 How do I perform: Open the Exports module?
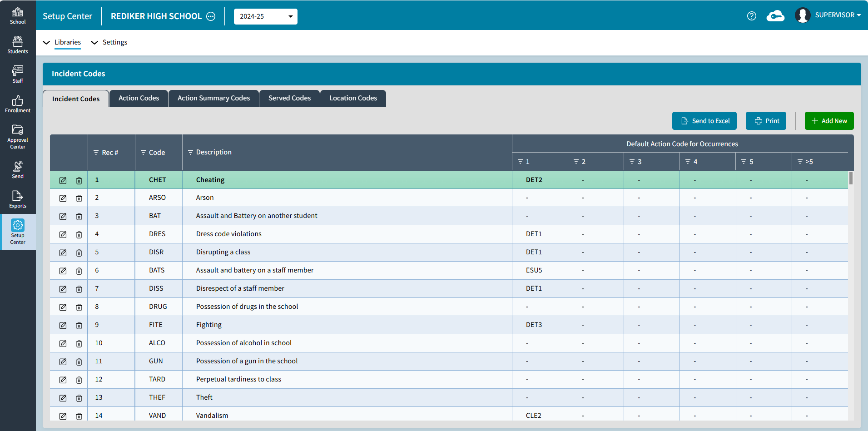click(x=18, y=199)
